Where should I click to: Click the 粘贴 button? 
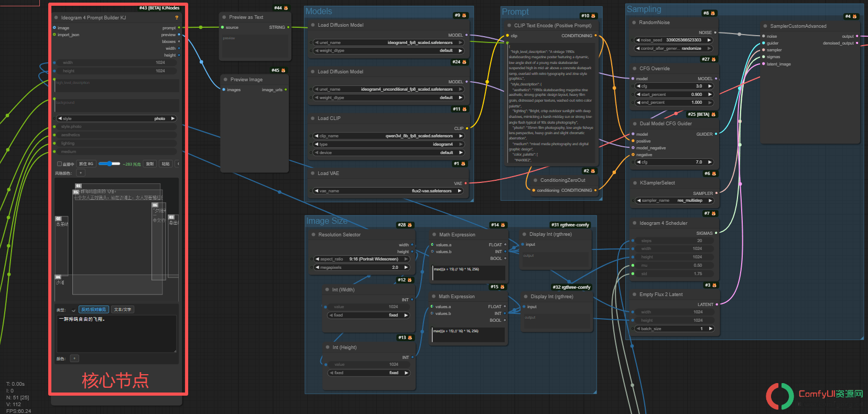pos(166,164)
